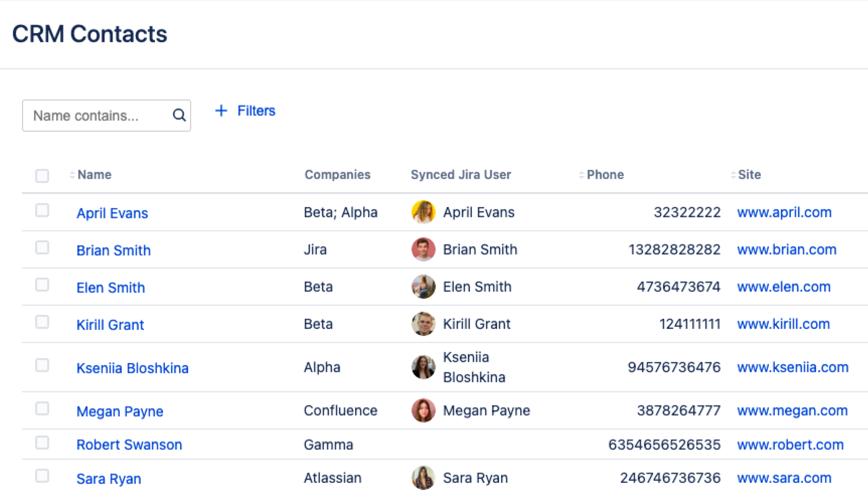
Task: Focus the Name contains search field
Action: click(x=98, y=116)
